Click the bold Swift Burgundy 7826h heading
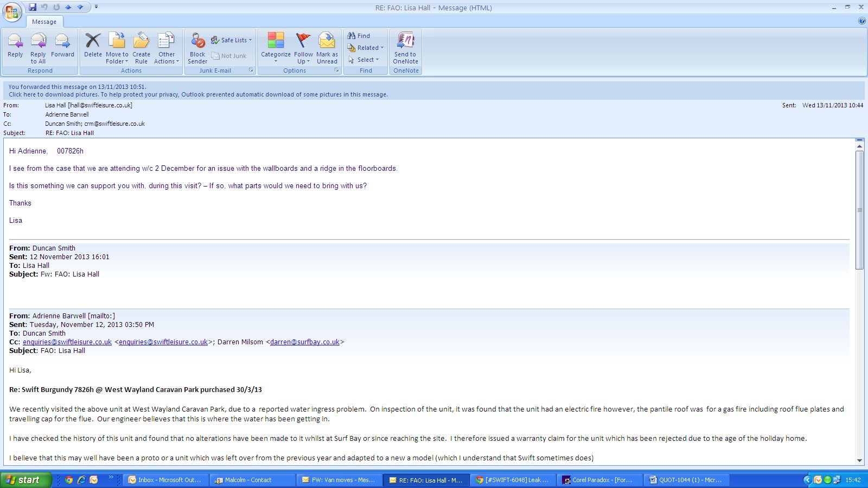868x488 pixels. click(x=136, y=390)
